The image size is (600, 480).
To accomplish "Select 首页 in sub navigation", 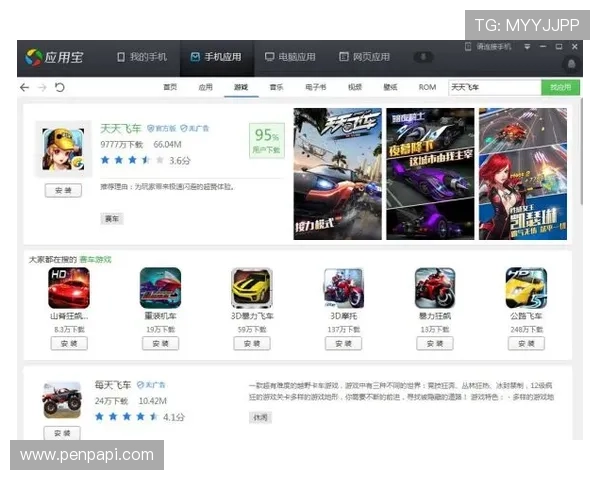I will pyautogui.click(x=170, y=87).
